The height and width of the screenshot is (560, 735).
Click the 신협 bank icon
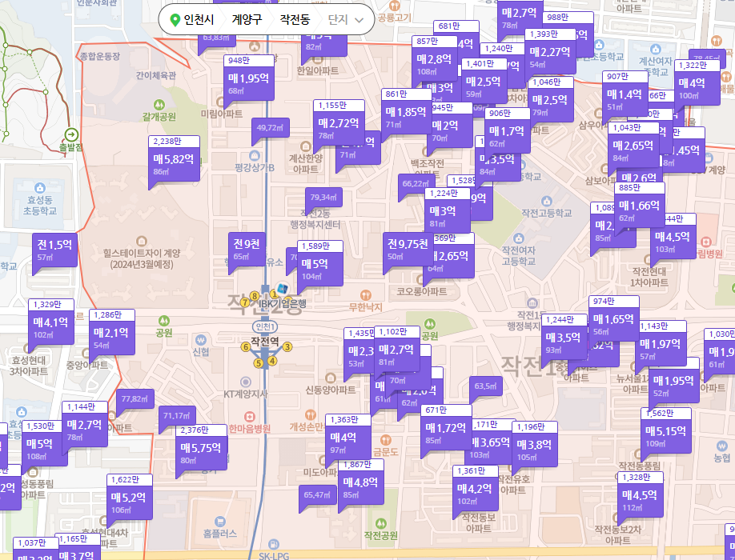tap(201, 340)
